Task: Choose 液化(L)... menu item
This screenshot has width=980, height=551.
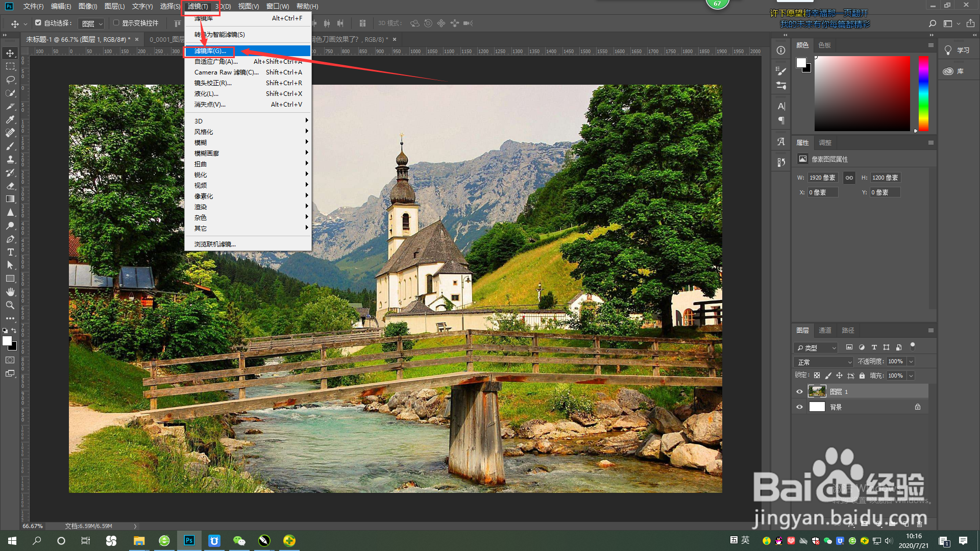Action: pos(248,94)
